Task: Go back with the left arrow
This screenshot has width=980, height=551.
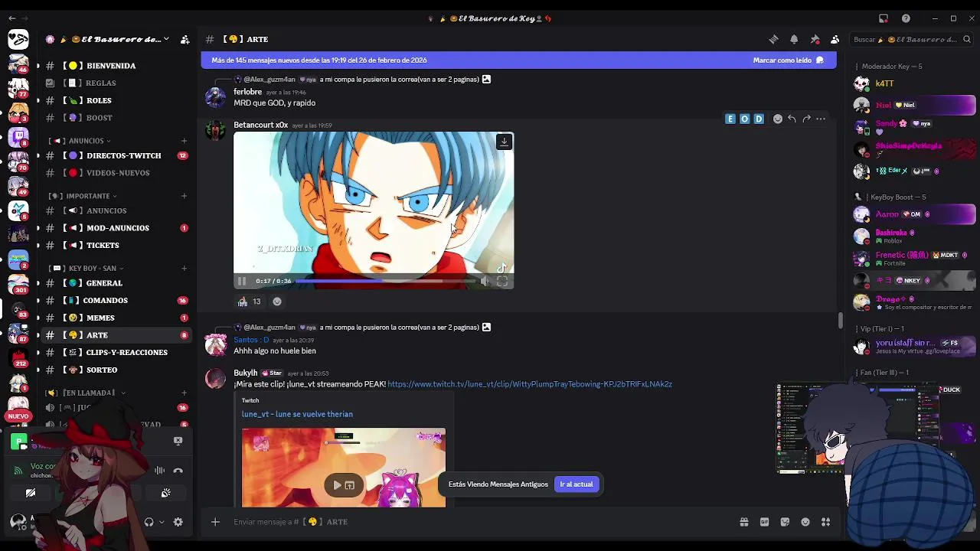Action: 12,18
